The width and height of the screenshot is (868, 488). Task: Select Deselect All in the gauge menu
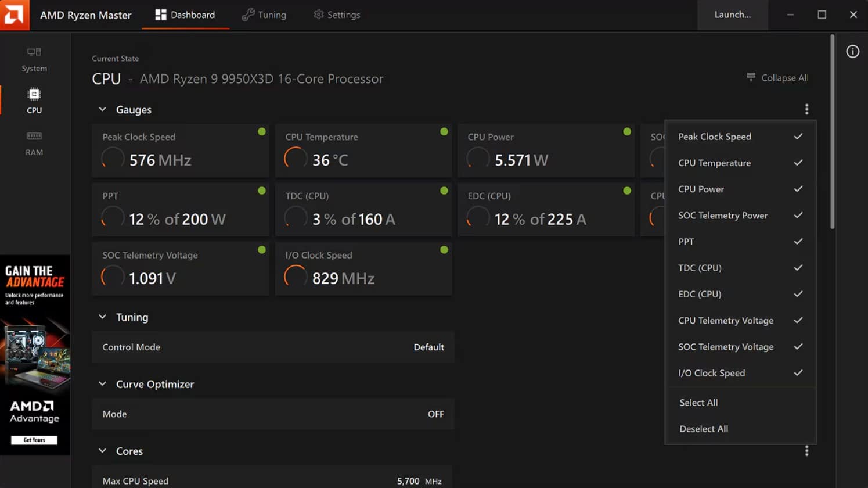[704, 429]
